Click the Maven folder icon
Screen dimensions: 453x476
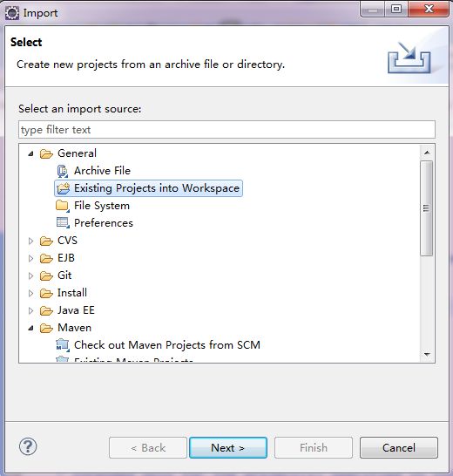(46, 328)
